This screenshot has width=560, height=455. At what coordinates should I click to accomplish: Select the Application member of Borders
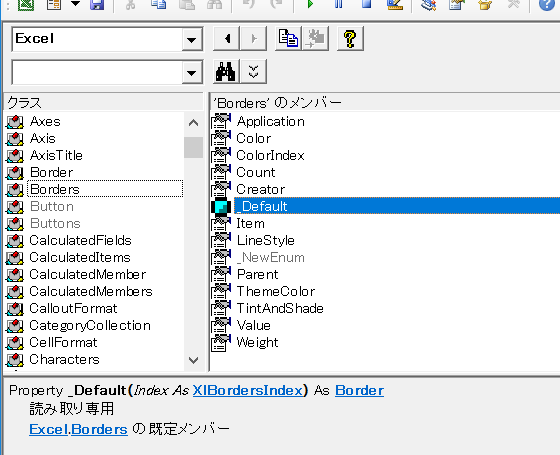point(271,121)
